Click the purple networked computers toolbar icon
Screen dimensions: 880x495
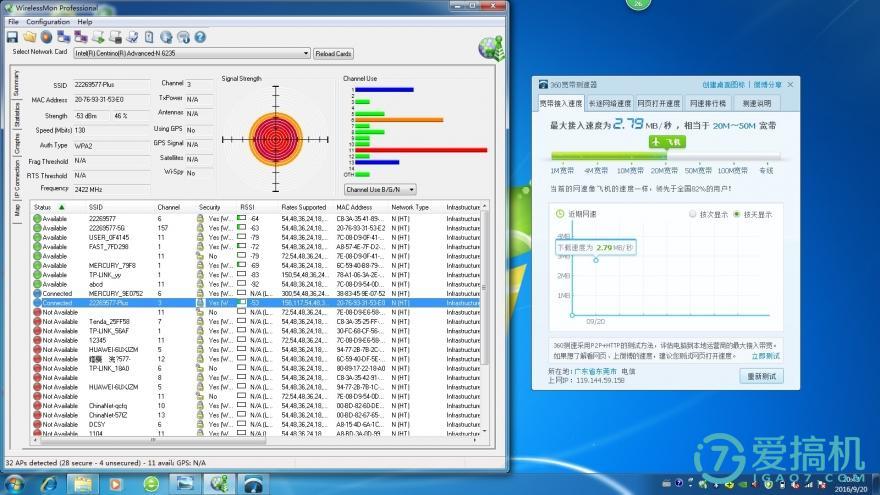point(81,37)
